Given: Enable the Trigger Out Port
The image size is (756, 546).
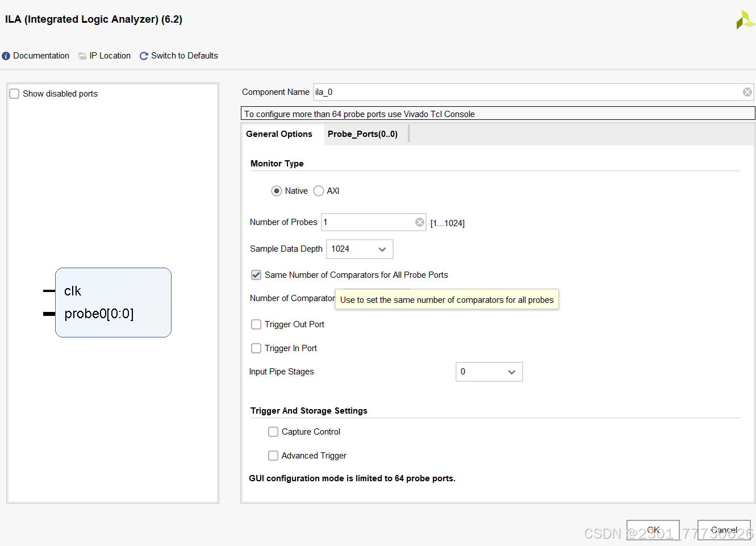Looking at the screenshot, I should coord(256,324).
